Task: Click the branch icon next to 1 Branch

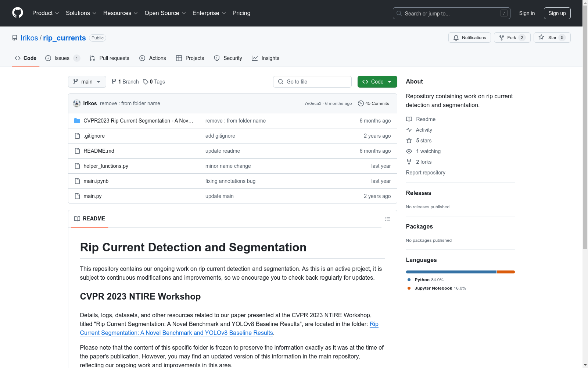Action: coord(114,82)
